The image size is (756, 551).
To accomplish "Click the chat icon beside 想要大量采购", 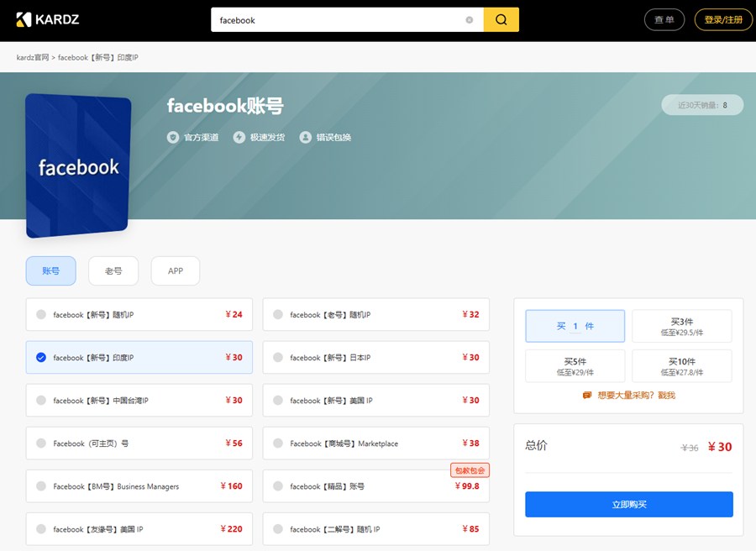I will (587, 396).
